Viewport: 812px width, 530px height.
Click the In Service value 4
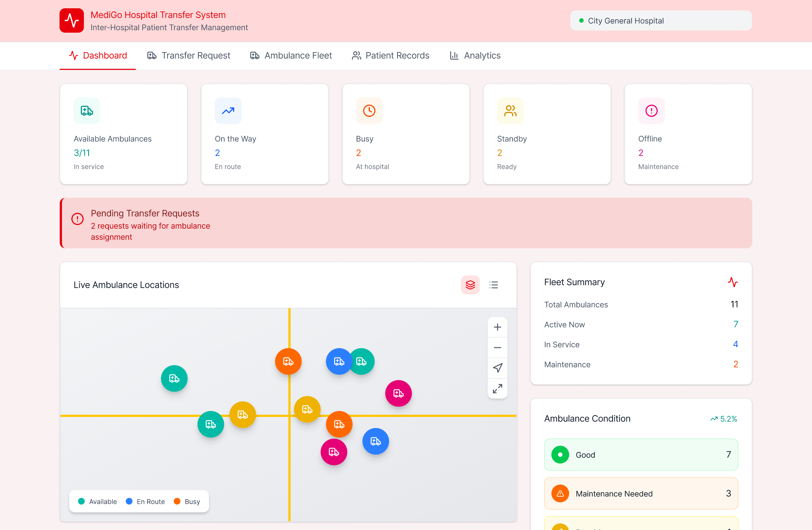pos(736,344)
